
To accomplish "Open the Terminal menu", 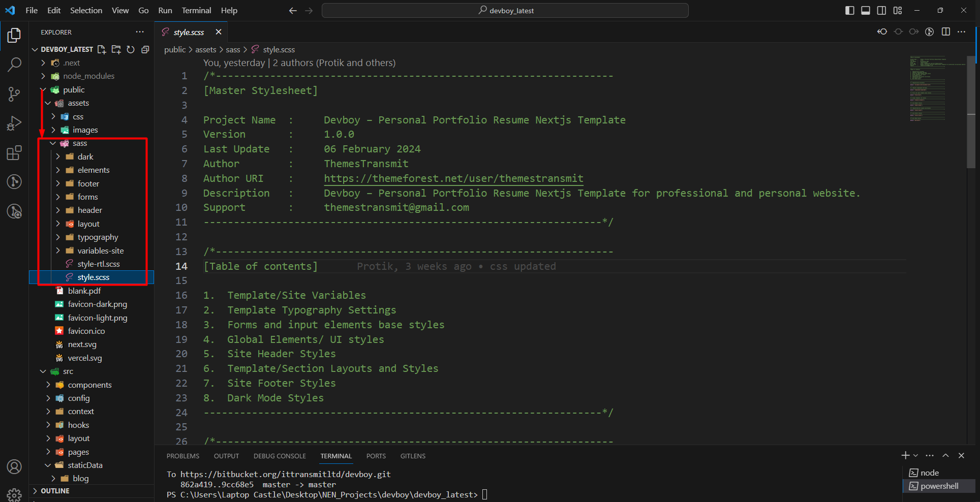I will 196,11.
